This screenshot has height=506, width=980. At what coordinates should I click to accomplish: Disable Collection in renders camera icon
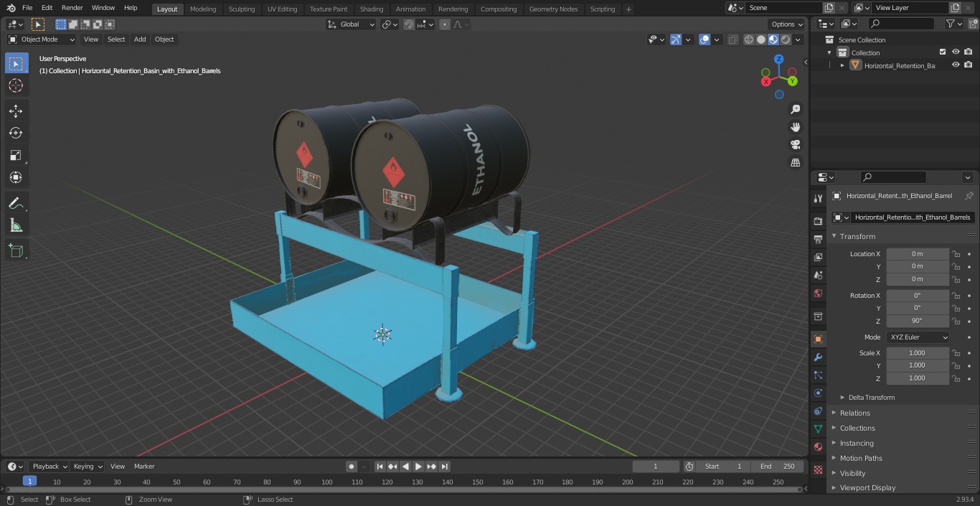[x=969, y=52]
